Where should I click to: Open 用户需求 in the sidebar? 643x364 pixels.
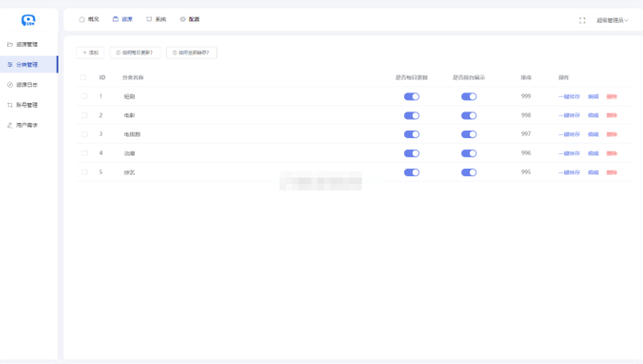tap(27, 125)
